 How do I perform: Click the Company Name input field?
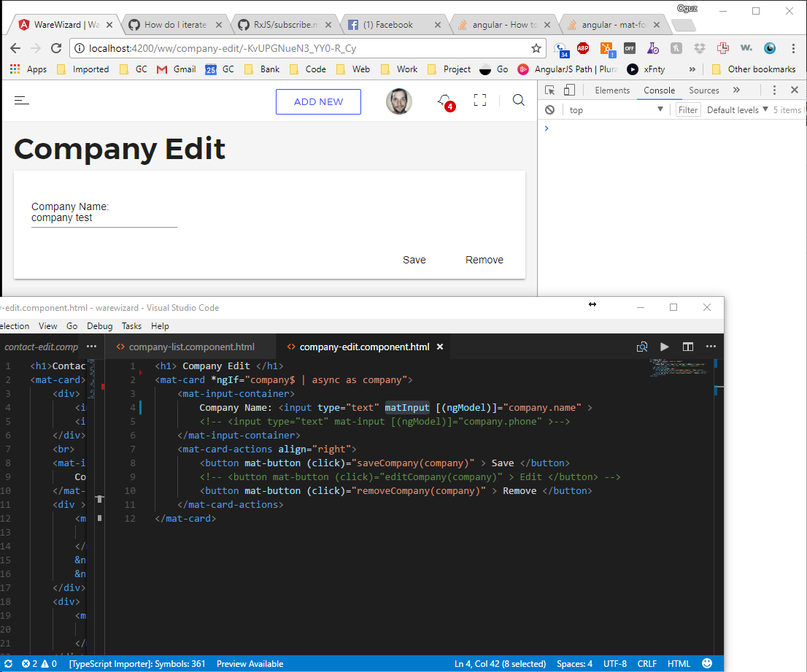click(x=104, y=218)
